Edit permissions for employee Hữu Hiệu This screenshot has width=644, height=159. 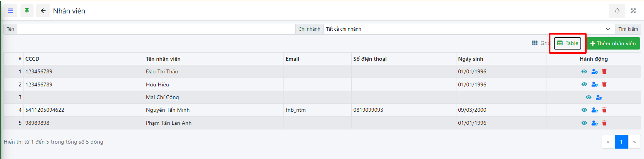click(x=594, y=84)
